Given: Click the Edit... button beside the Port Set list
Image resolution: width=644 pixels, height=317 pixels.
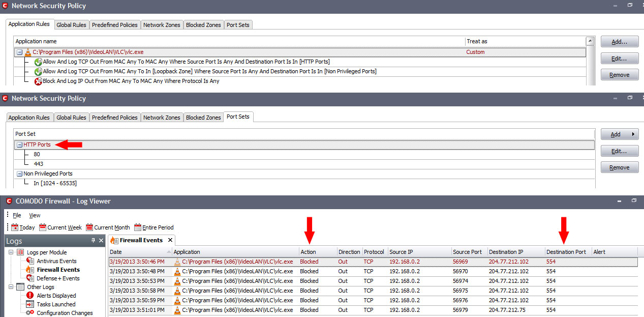Looking at the screenshot, I should [619, 151].
